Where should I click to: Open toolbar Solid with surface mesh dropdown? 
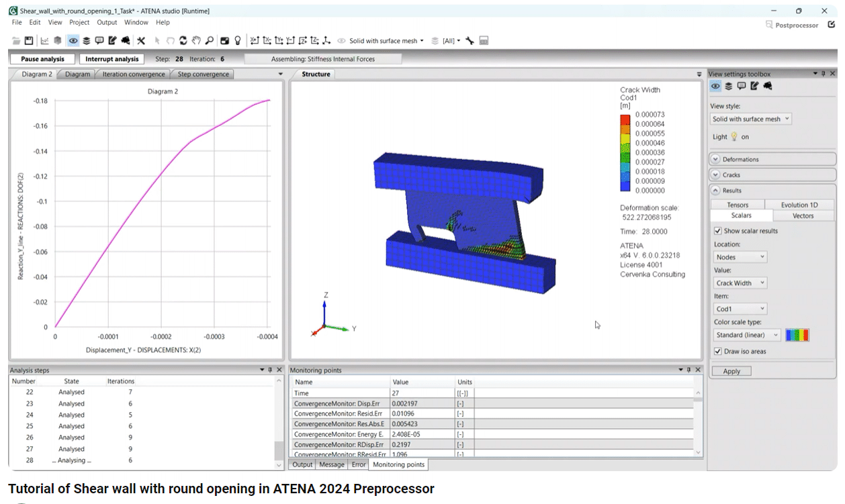tap(386, 41)
